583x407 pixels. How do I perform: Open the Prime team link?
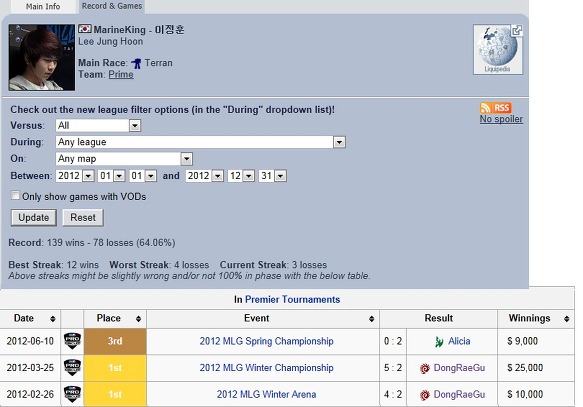click(121, 74)
